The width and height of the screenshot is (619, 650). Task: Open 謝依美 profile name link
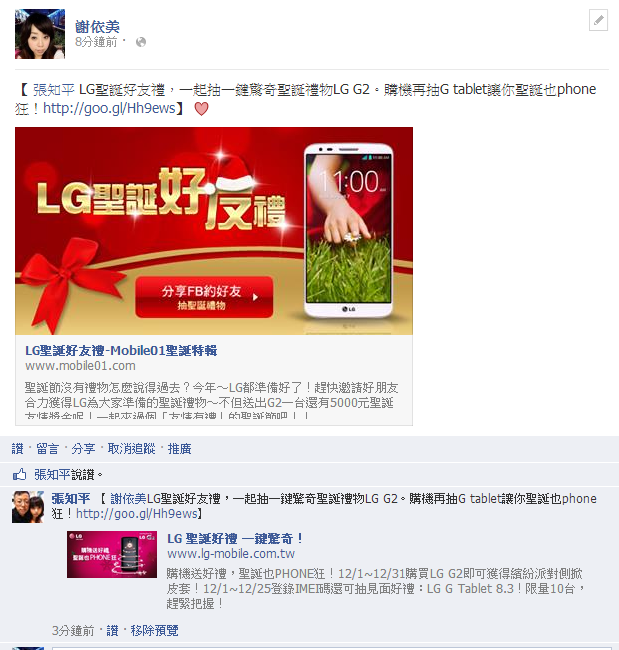tap(97, 27)
